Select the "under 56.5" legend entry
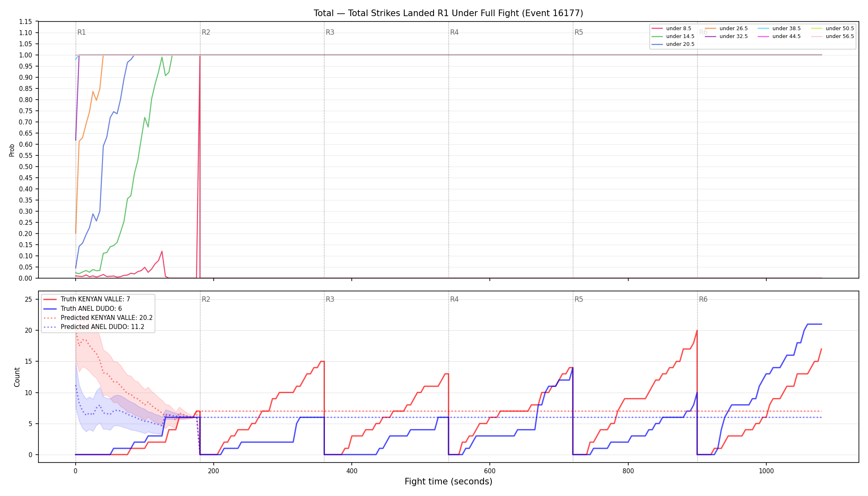 [x=832, y=36]
